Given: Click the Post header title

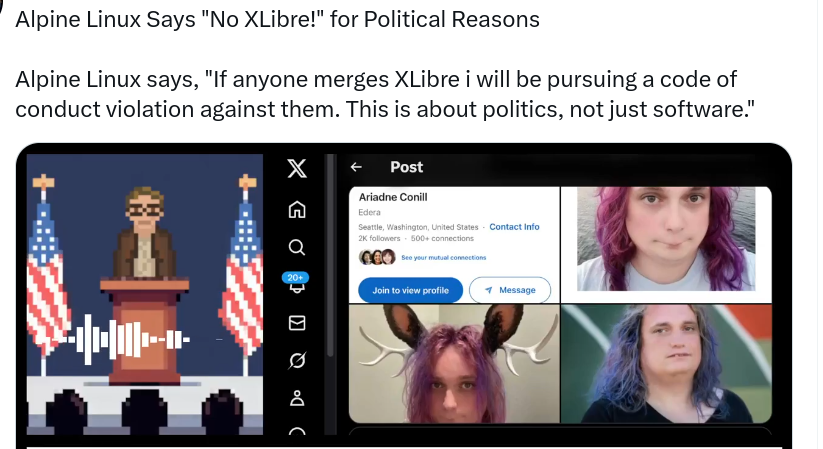Looking at the screenshot, I should click(x=406, y=167).
